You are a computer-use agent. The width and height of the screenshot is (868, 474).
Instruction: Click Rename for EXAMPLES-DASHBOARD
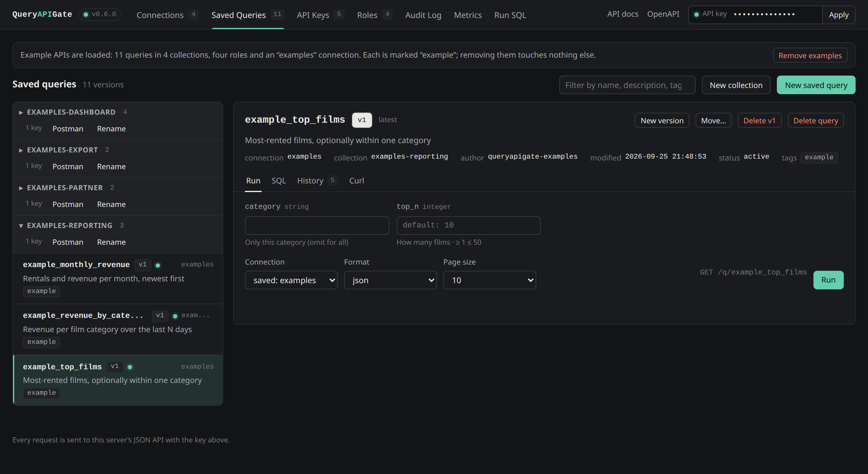point(111,129)
